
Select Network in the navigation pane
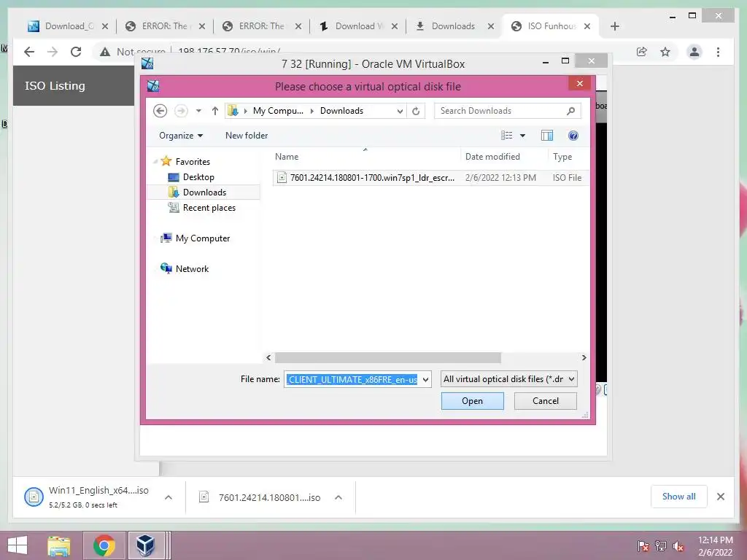pyautogui.click(x=192, y=268)
